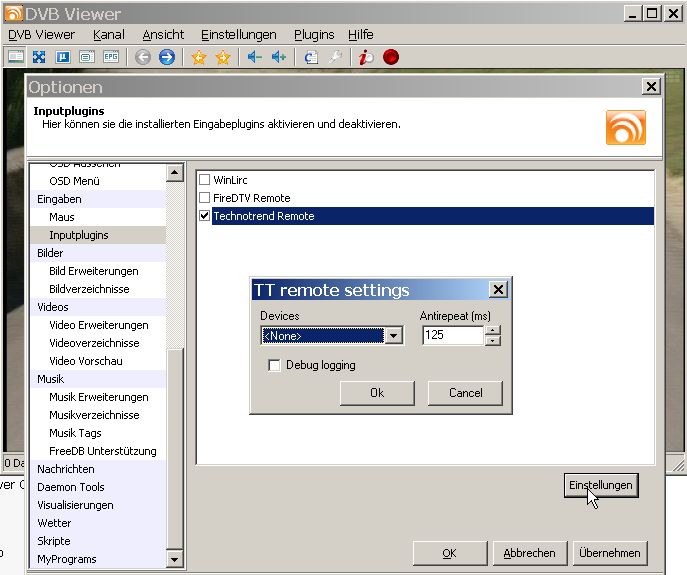Open the Devices dropdown arrow
The height and width of the screenshot is (575, 687).
tap(393, 336)
